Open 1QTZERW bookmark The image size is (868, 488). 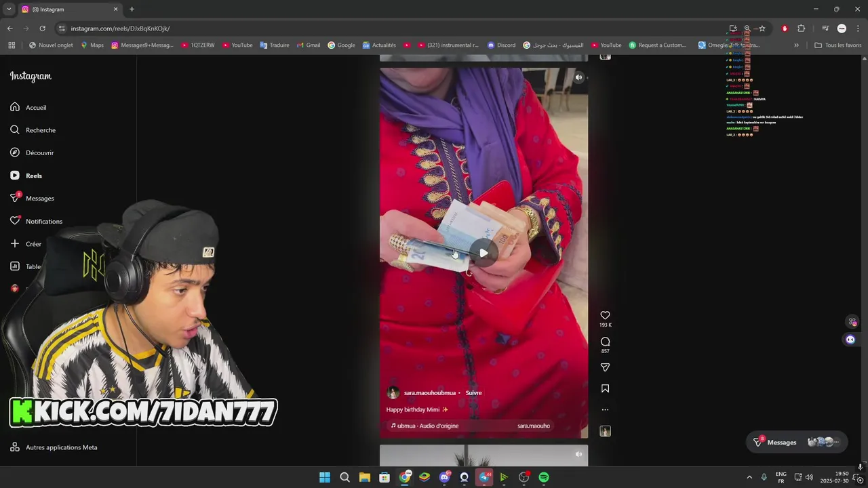(197, 45)
